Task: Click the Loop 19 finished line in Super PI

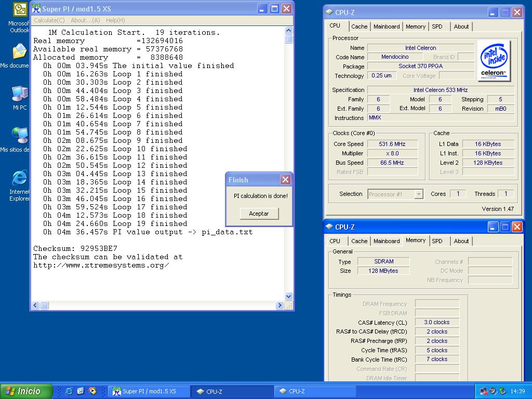Action: [115, 223]
